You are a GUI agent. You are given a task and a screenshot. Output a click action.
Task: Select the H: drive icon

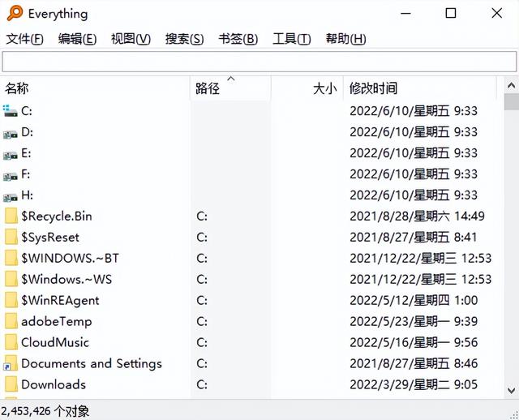tap(11, 197)
